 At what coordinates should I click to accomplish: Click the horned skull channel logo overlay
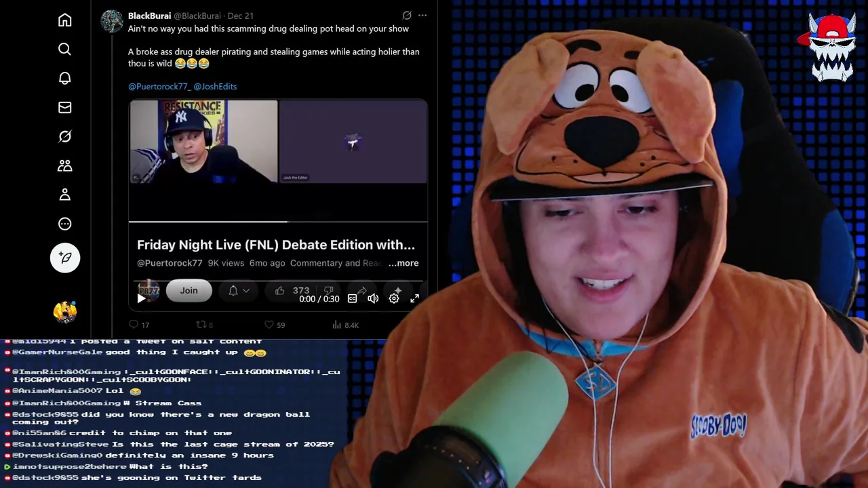[831, 47]
